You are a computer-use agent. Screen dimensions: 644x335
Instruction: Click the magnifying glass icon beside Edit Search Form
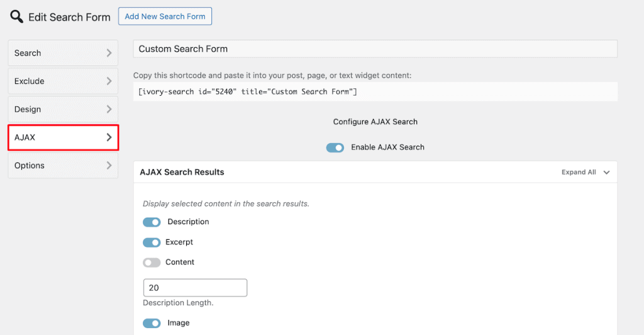coord(16,16)
